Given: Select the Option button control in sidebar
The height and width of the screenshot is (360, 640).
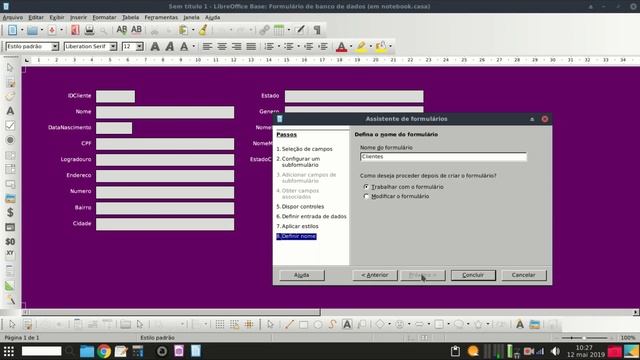Looking at the screenshot, I should pyautogui.click(x=10, y=140).
